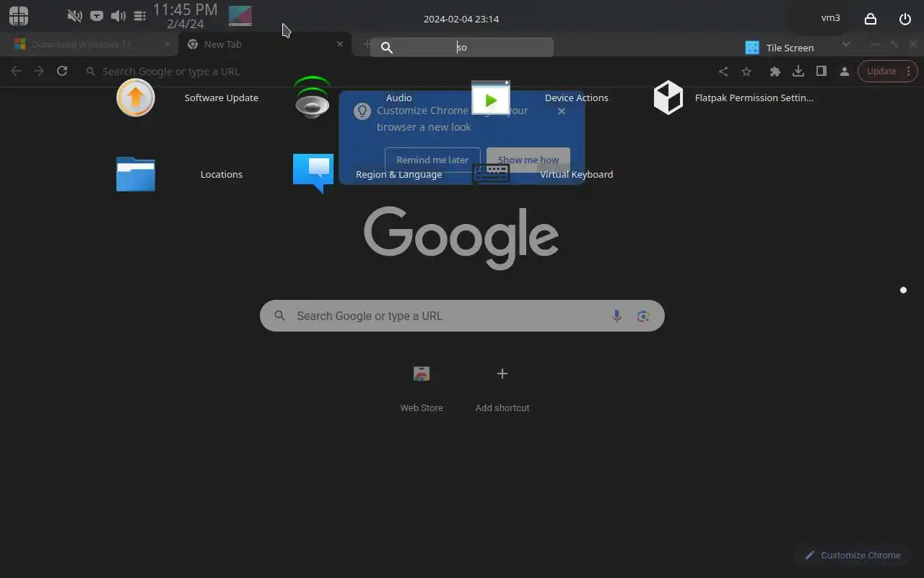
Task: Select the New Tab tab
Action: pos(263,44)
